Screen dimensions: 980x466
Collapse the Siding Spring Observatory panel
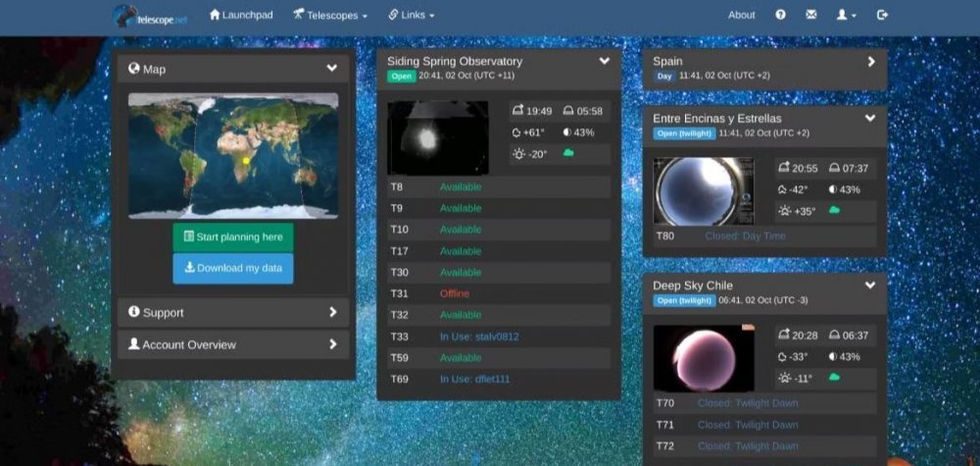(x=605, y=61)
